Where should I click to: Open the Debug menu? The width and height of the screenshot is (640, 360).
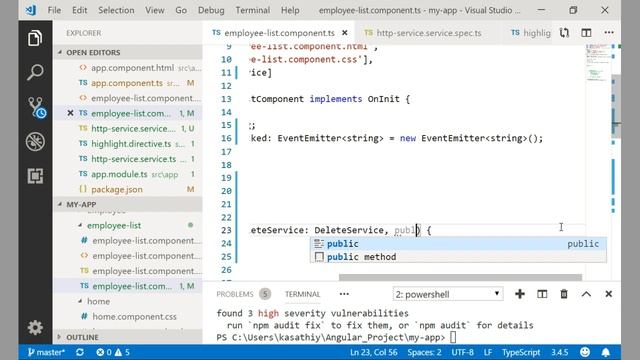[211, 10]
